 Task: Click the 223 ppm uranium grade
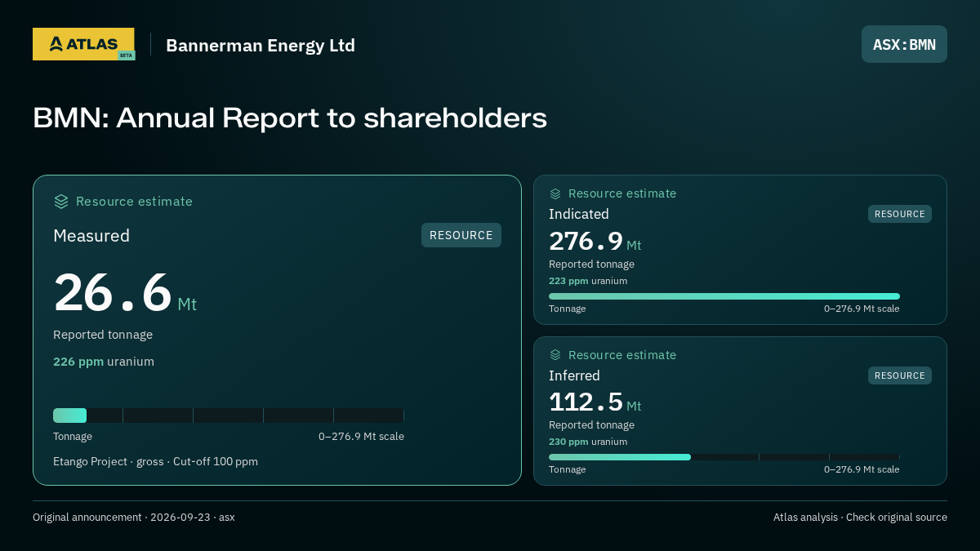588,281
